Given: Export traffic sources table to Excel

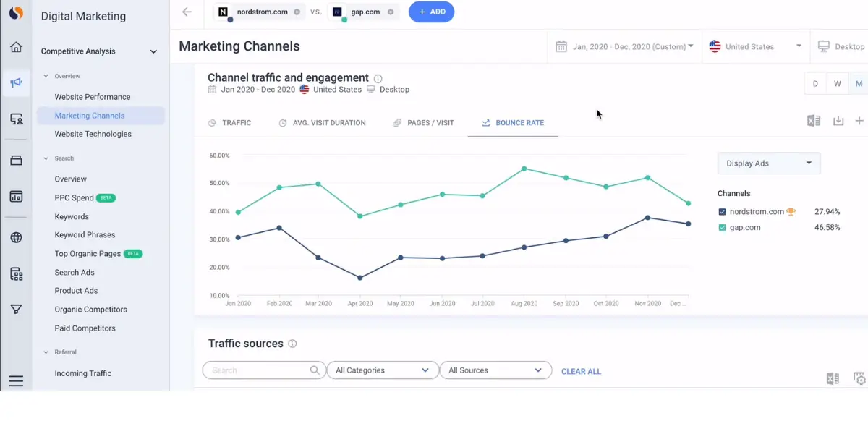Looking at the screenshot, I should (833, 378).
